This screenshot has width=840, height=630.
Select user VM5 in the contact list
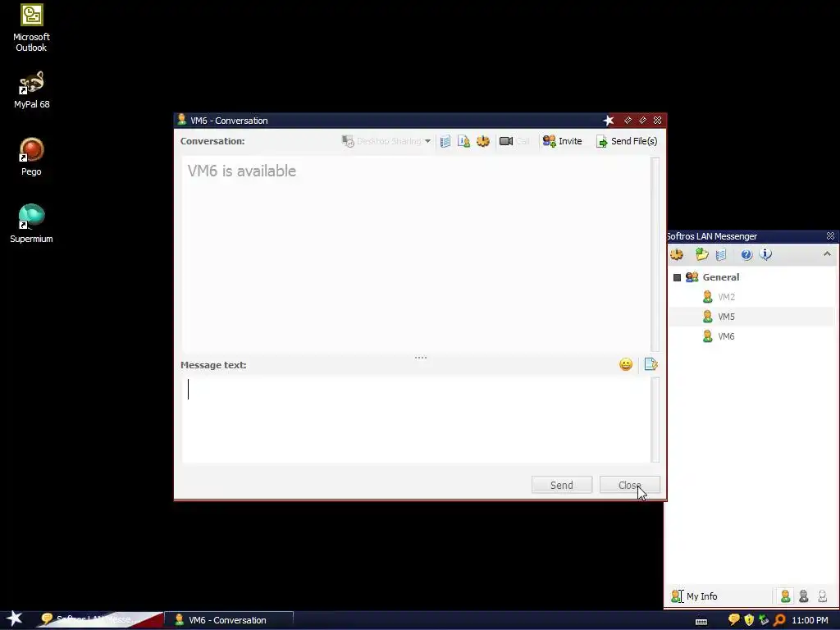coord(726,317)
